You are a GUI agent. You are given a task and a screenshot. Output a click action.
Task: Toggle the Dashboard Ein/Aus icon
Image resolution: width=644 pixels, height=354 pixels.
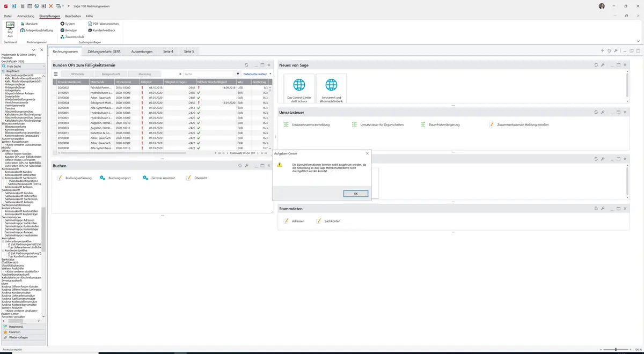coord(10,29)
